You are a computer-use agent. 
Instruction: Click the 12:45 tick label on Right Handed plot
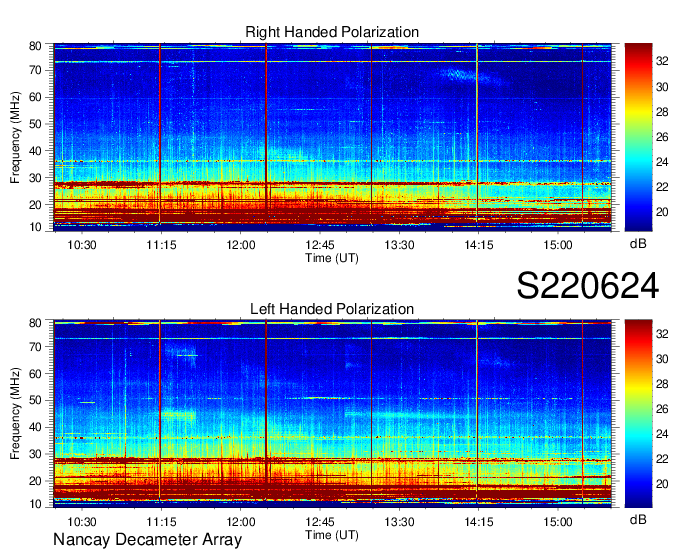pos(320,245)
